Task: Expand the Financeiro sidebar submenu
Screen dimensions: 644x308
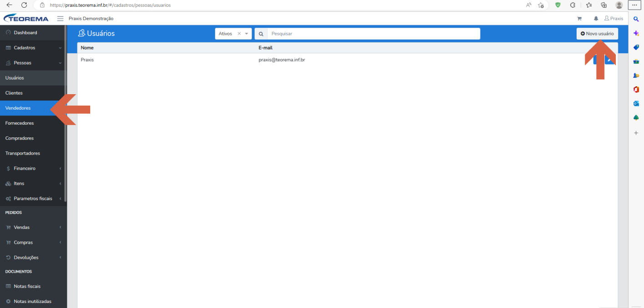Action: click(x=33, y=168)
